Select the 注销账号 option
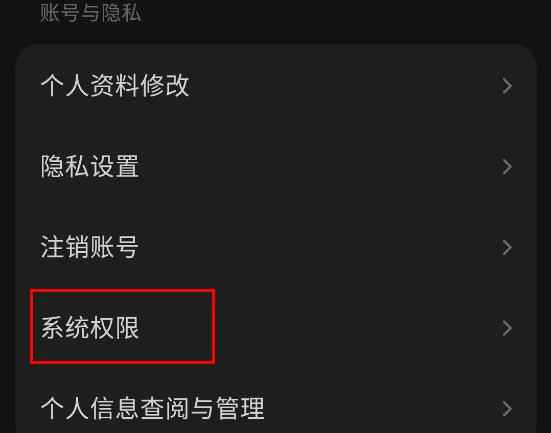Screen dimensions: 551x433 click(x=276, y=247)
